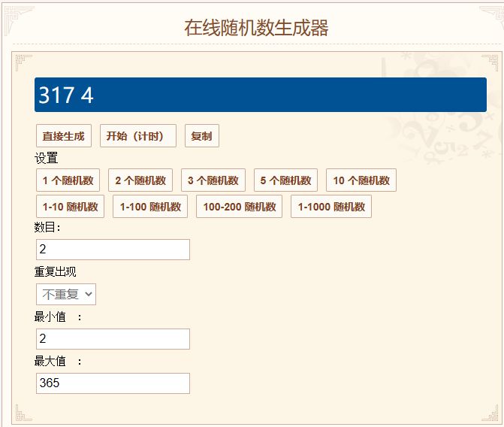The height and width of the screenshot is (427, 504).
Task: Set range with 100-200 随机数 button
Action: 239,207
